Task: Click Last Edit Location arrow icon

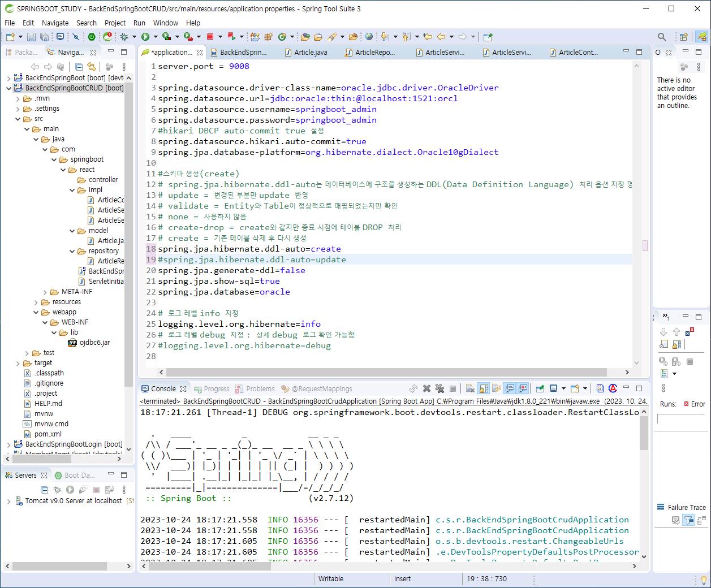Action: click(x=428, y=37)
